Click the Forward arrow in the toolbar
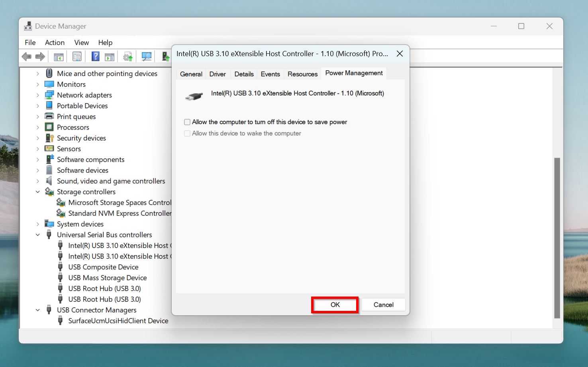Viewport: 588px width, 367px height. [x=40, y=57]
